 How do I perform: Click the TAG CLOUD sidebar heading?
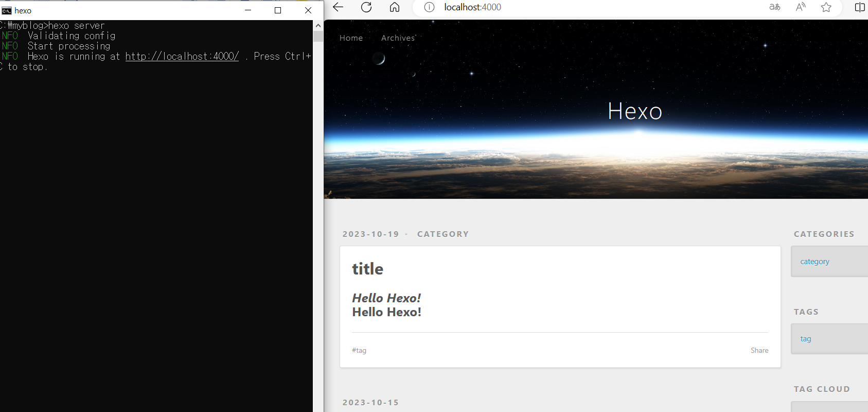point(822,389)
